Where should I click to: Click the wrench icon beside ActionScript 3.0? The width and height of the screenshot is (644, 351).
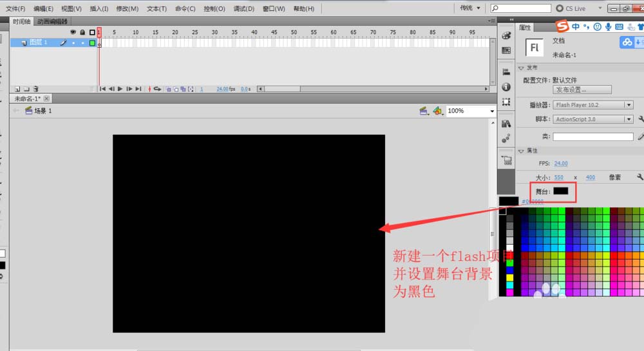641,119
